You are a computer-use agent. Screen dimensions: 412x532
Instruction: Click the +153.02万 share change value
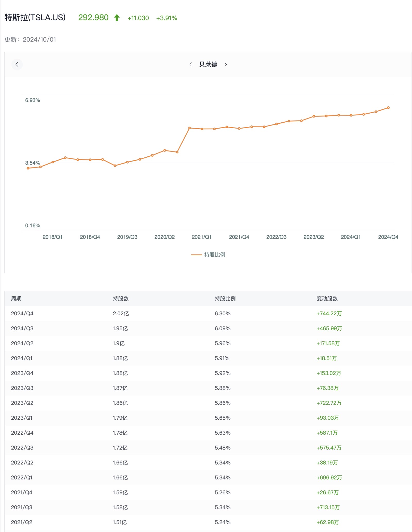point(329,373)
